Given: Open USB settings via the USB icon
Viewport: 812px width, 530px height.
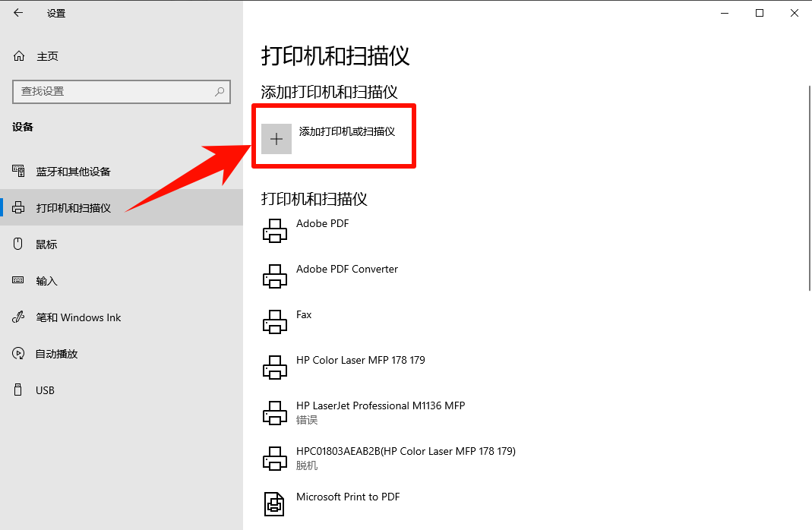Looking at the screenshot, I should coord(18,390).
